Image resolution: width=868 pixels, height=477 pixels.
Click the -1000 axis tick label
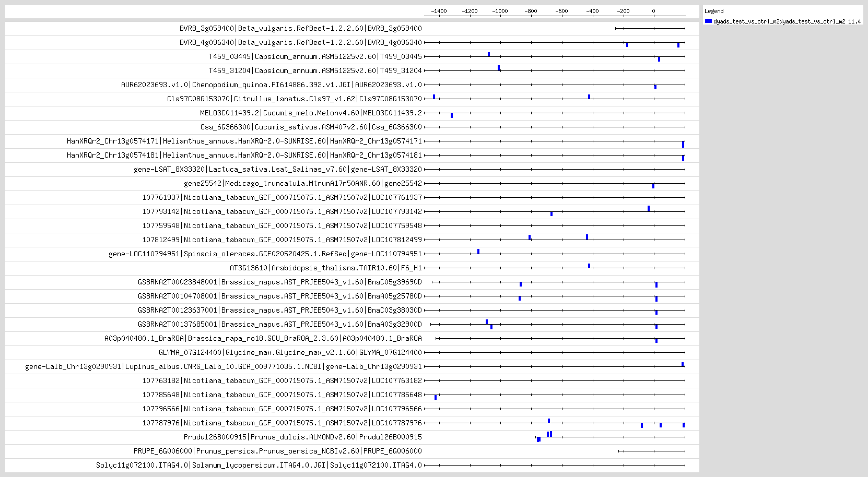point(500,11)
